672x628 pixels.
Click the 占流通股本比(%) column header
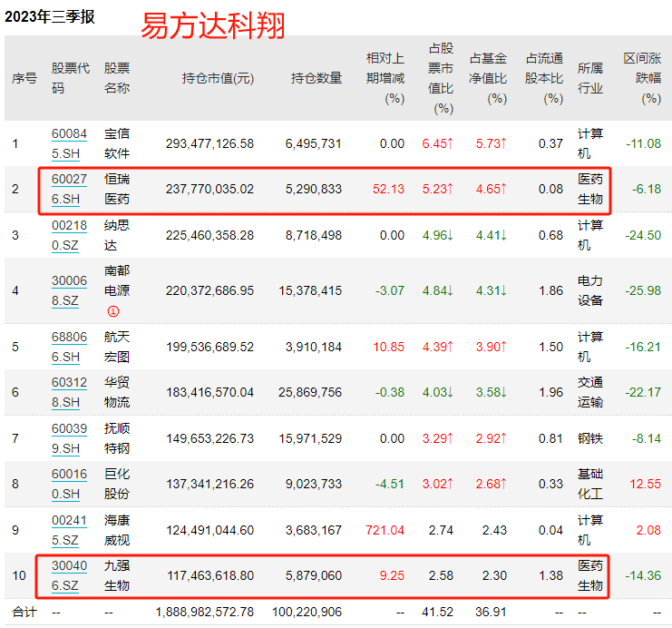tap(544, 78)
